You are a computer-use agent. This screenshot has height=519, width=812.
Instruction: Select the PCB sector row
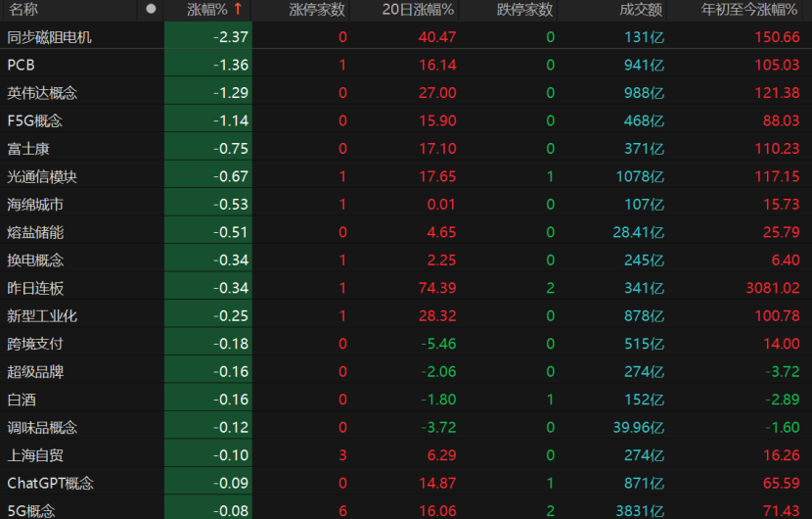pos(406,65)
